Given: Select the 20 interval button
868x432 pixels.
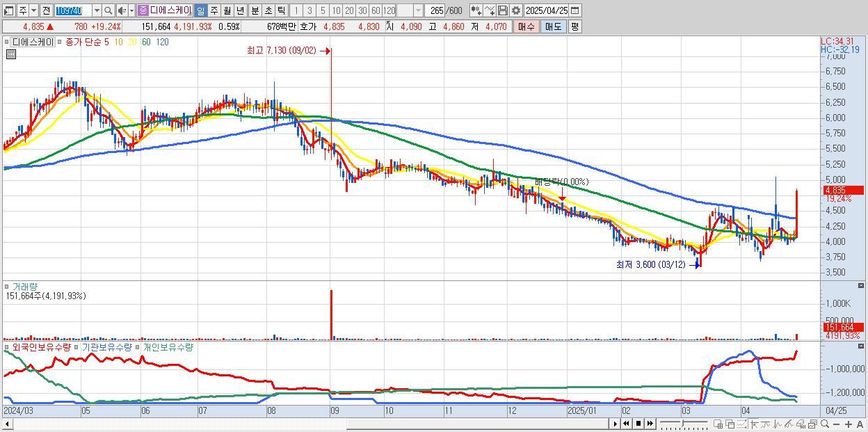Looking at the screenshot, I should point(349,10).
